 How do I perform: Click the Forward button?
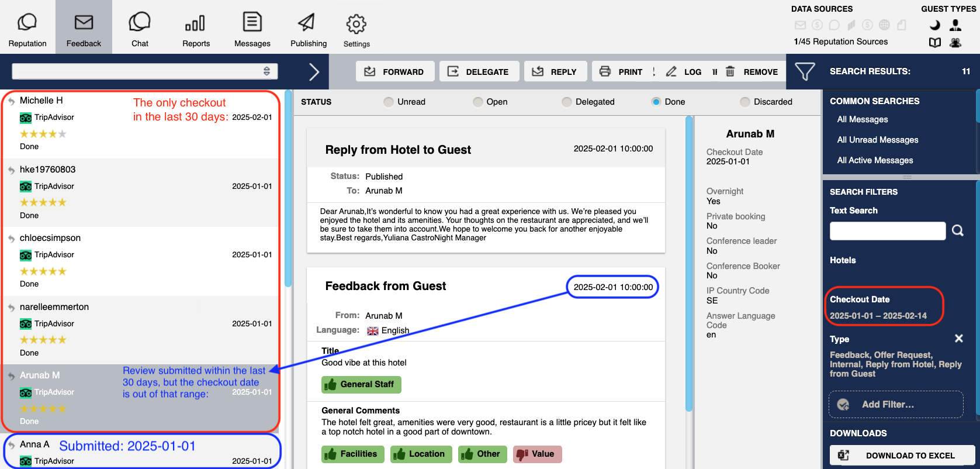tap(395, 71)
